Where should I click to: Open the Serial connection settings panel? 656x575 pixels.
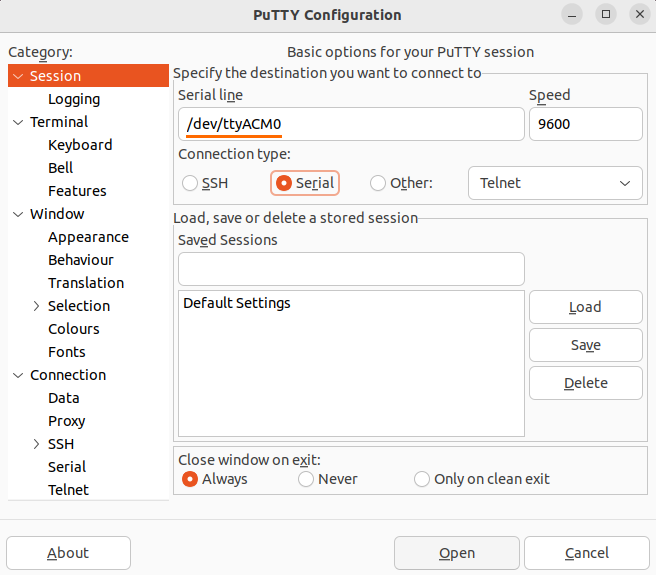click(67, 467)
